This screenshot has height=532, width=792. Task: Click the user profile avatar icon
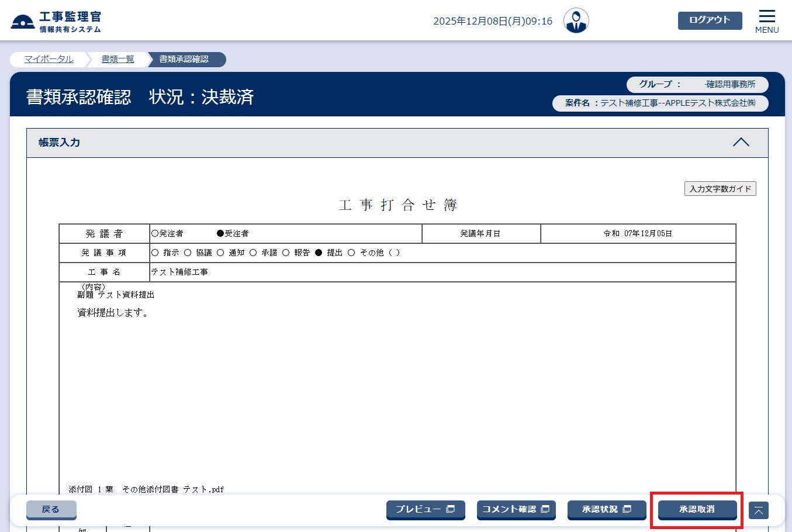[x=576, y=21]
